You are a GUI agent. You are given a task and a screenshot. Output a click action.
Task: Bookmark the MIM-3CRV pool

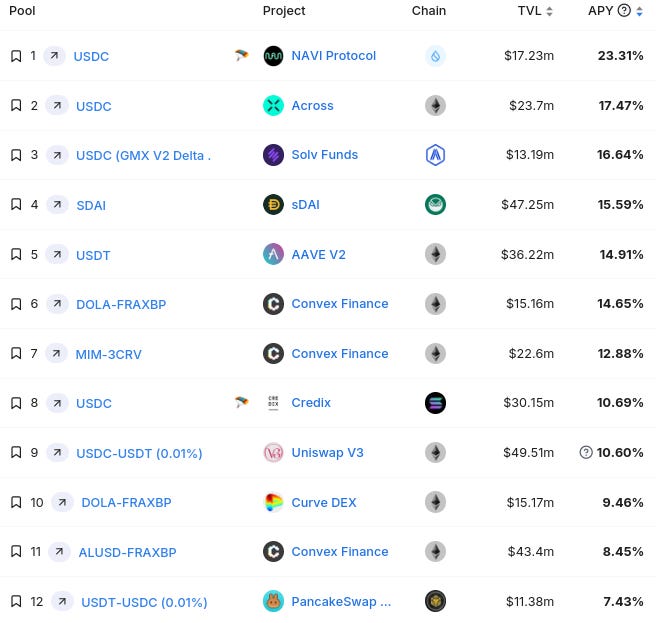[x=16, y=354]
